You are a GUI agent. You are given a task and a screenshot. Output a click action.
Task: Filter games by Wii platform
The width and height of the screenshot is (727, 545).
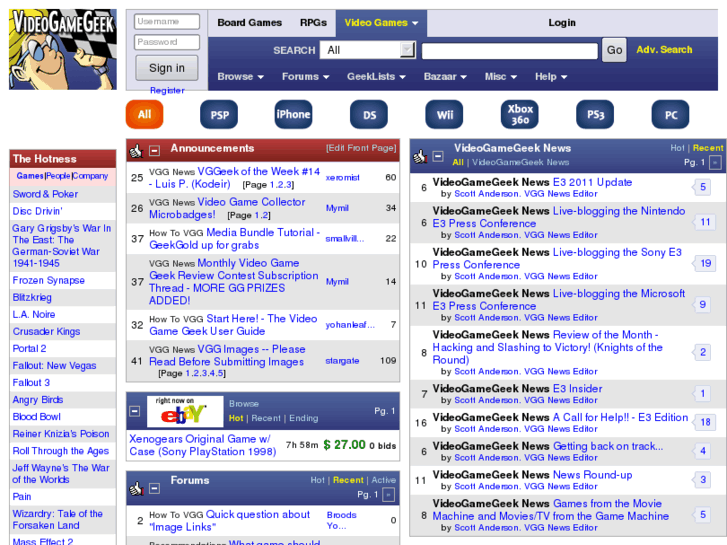pos(444,115)
